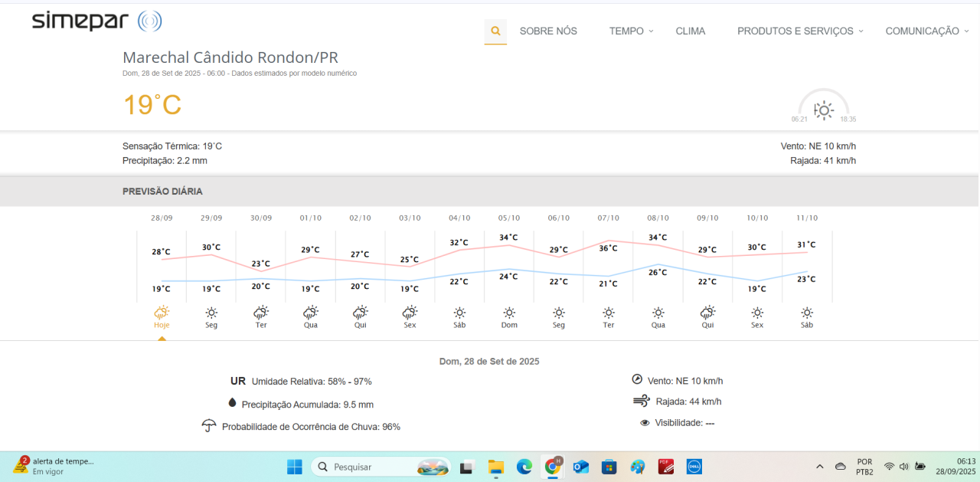980x482 pixels.
Task: Select the rain icon for Ter 30/09
Action: [x=261, y=313]
